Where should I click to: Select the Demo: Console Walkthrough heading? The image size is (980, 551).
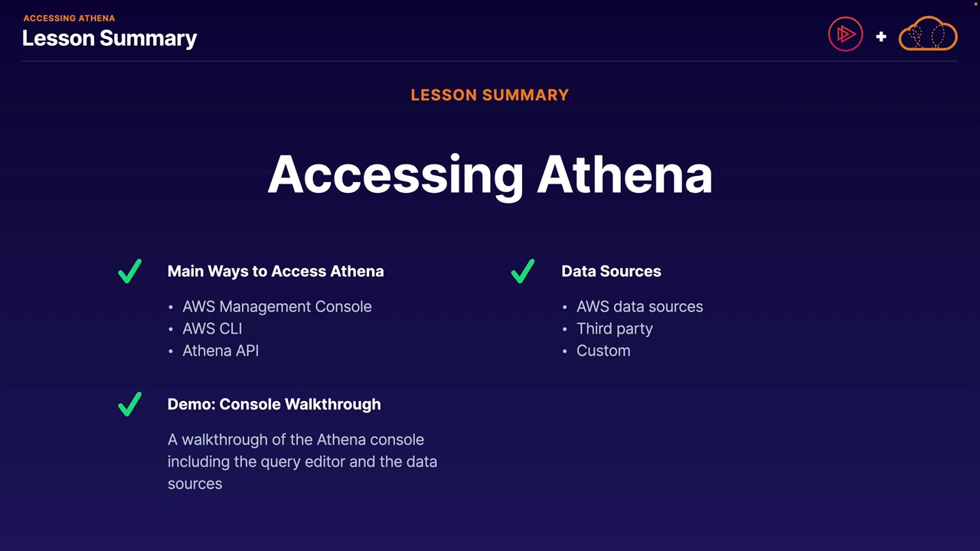click(274, 404)
